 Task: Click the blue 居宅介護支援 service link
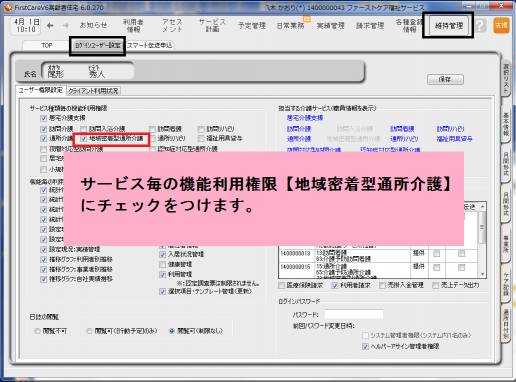[305, 118]
